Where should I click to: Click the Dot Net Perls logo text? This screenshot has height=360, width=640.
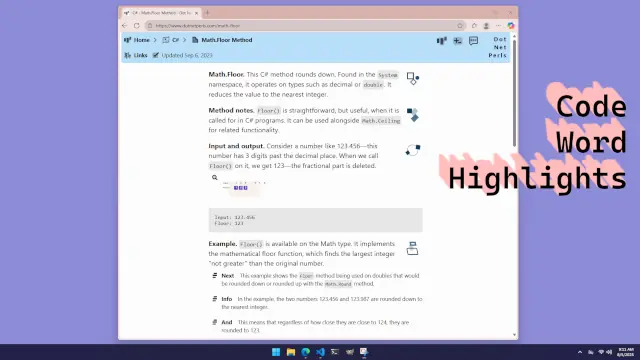coord(498,47)
